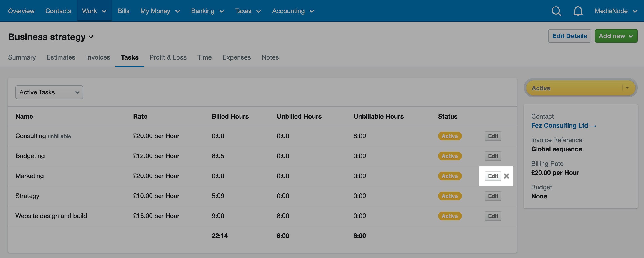Open the notifications bell
This screenshot has width=644, height=258.
[578, 11]
